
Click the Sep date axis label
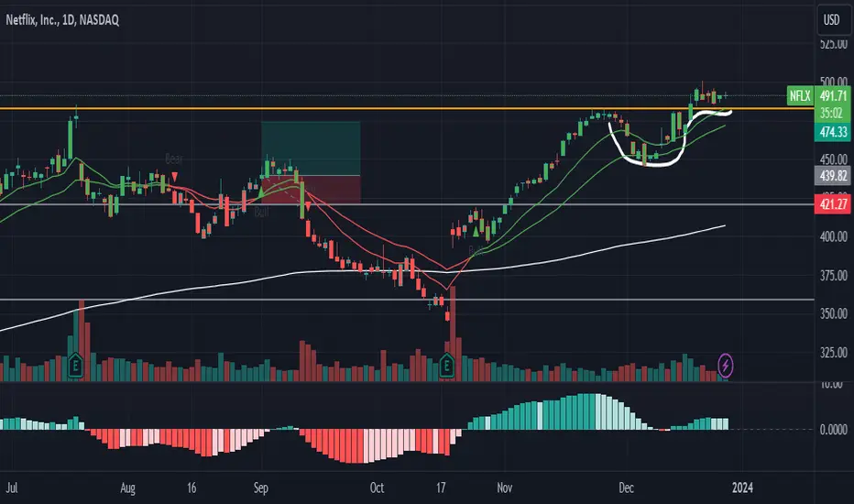(x=261, y=488)
